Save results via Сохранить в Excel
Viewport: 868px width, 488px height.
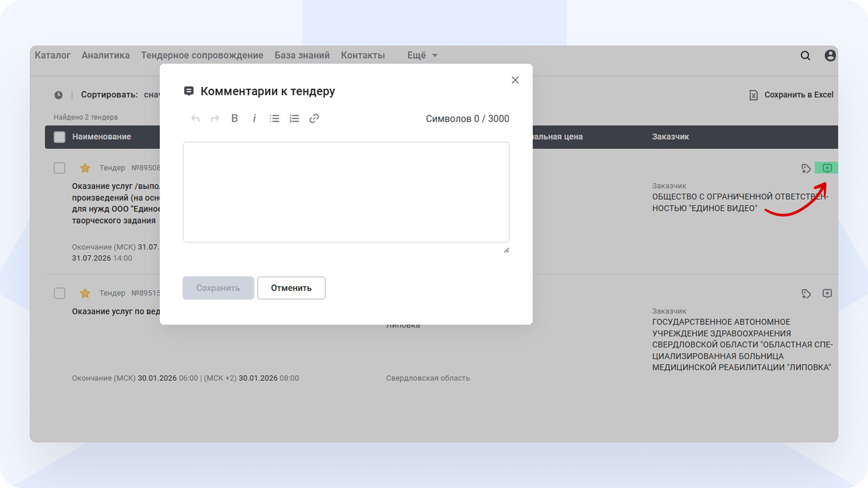click(799, 95)
